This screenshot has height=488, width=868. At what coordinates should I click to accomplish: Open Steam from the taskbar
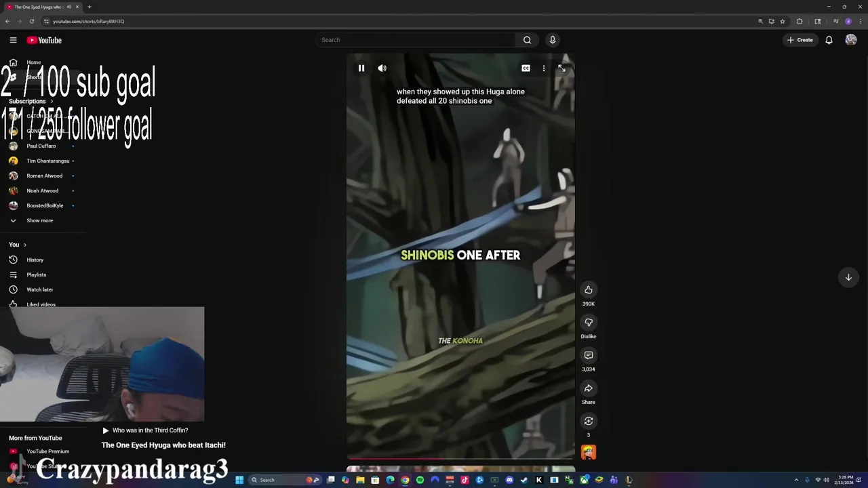(524, 480)
